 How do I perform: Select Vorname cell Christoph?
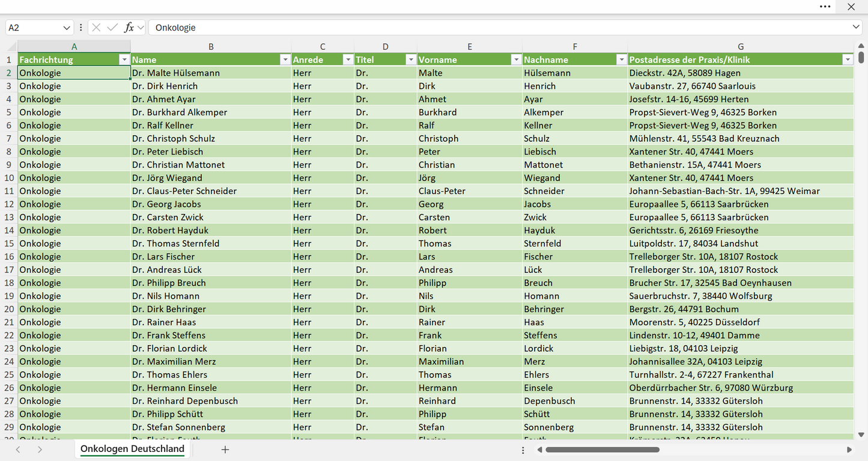(470, 138)
